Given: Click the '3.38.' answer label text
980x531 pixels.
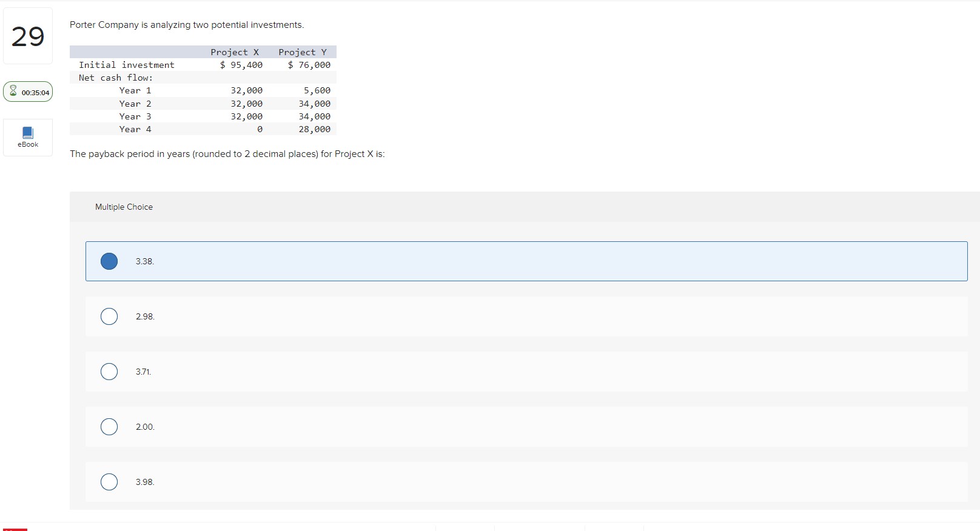Looking at the screenshot, I should click(x=145, y=261).
